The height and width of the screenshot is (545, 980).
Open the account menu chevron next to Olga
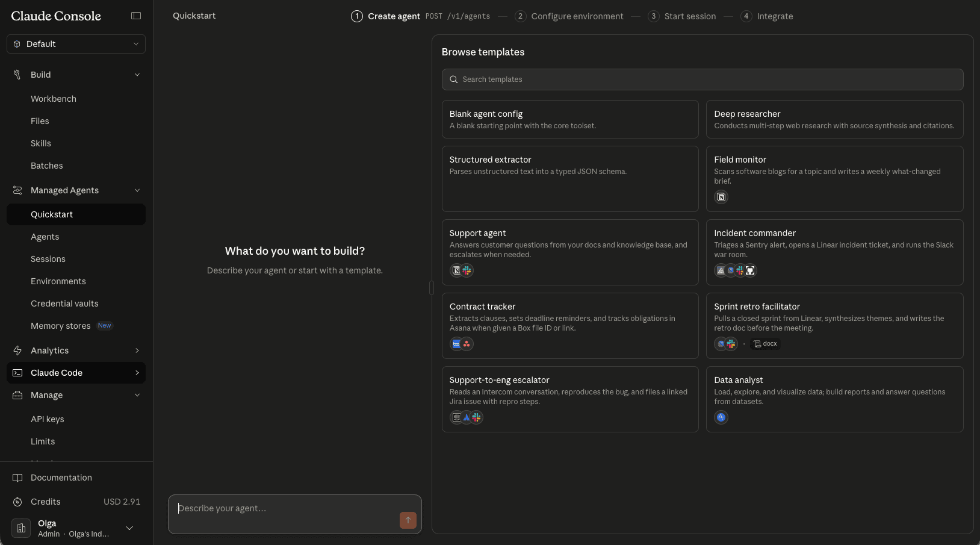coord(129,528)
